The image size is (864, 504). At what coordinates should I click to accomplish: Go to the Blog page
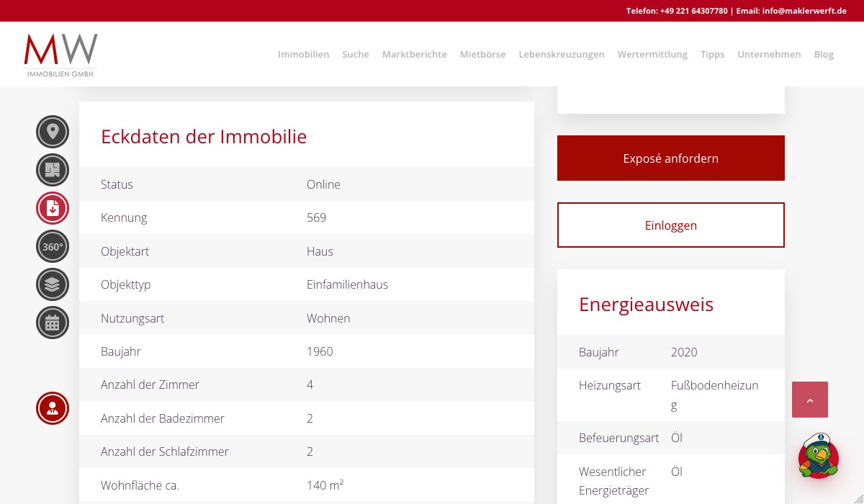(824, 54)
